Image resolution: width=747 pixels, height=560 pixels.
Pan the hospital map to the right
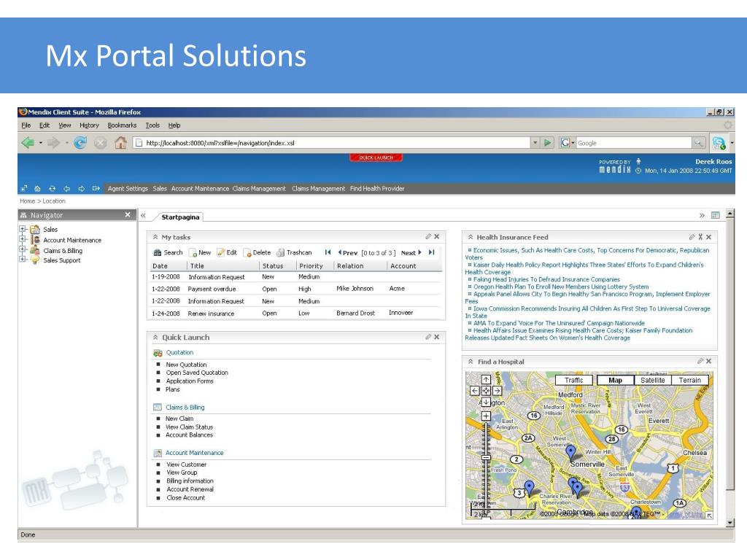tap(497, 391)
